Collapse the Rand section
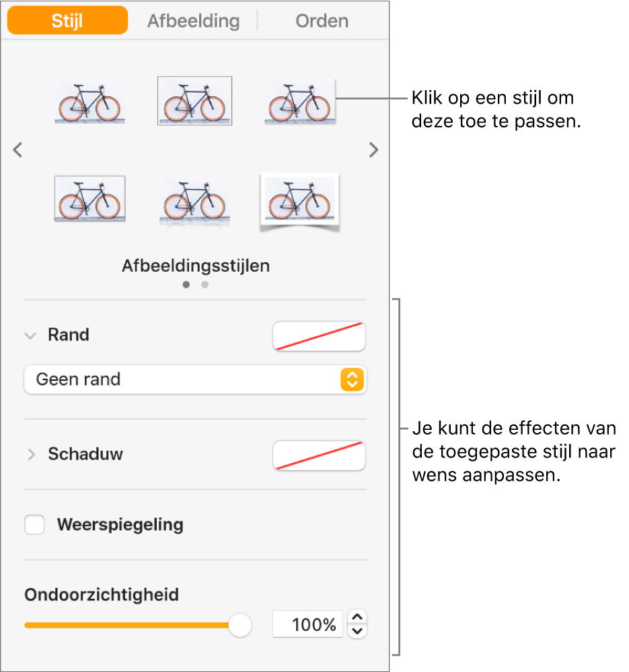This screenshot has width=629, height=672. [x=30, y=336]
